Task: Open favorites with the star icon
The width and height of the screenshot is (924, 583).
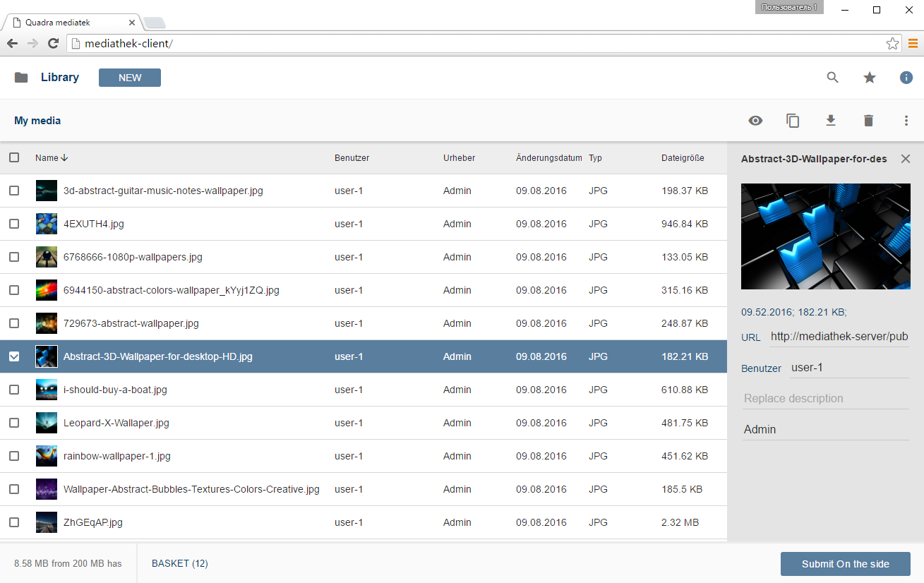Action: 870,78
